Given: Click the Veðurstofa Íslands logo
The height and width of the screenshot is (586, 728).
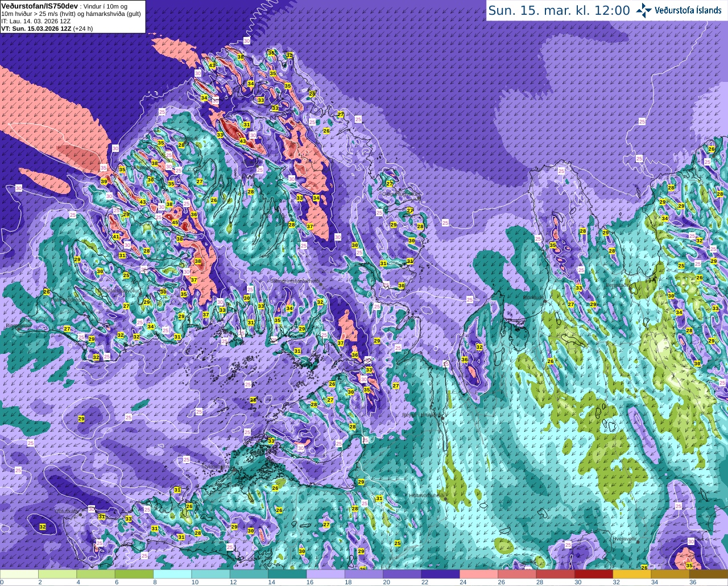Looking at the screenshot, I should tap(679, 10).
